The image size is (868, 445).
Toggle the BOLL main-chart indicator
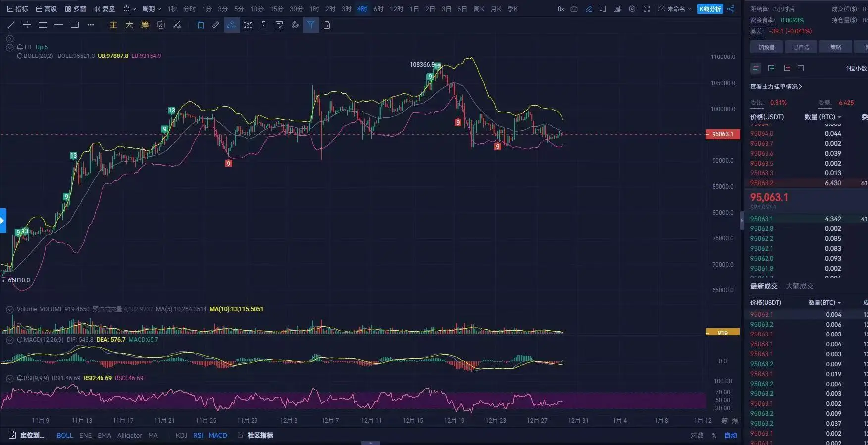(65, 435)
